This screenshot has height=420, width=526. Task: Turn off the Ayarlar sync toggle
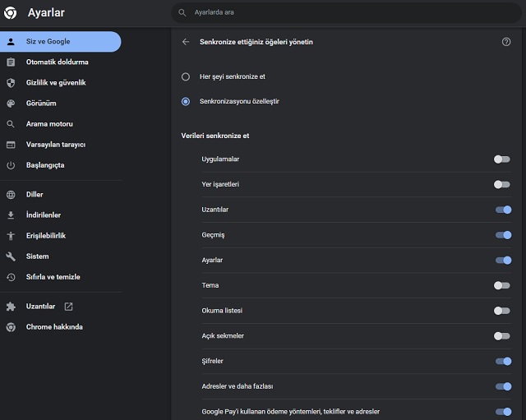coord(504,261)
